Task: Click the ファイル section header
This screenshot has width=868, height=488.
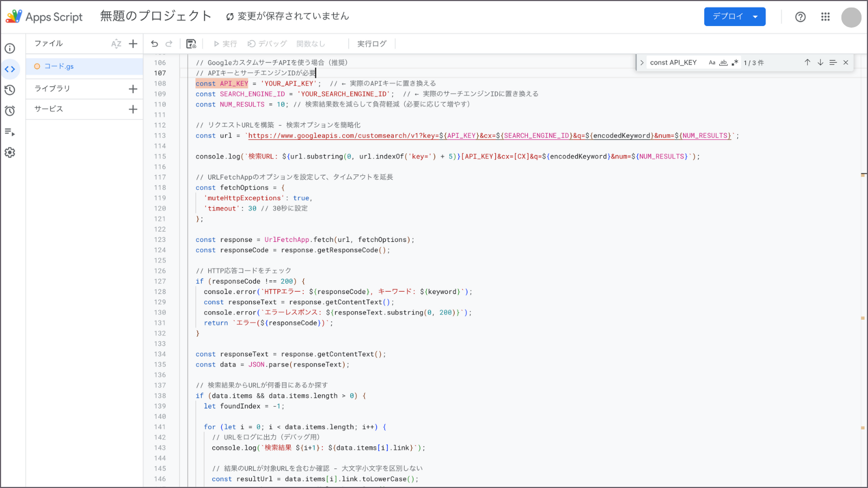Action: click(x=49, y=43)
